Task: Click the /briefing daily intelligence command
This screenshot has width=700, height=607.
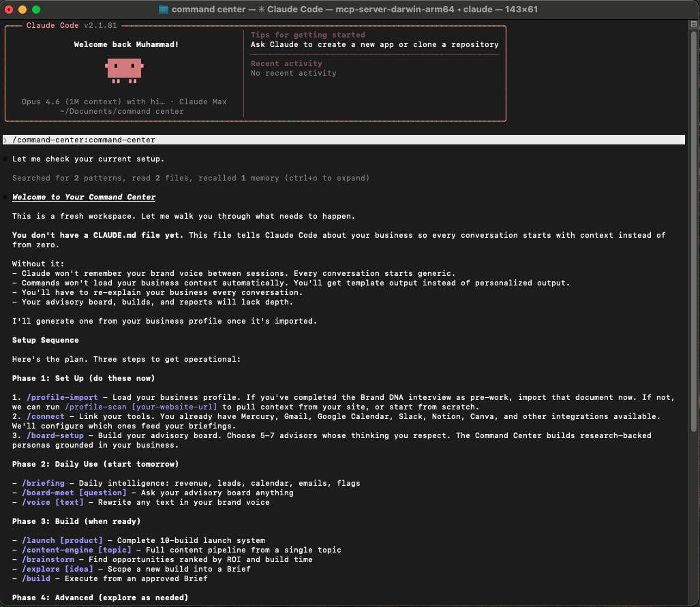Action: [x=44, y=483]
